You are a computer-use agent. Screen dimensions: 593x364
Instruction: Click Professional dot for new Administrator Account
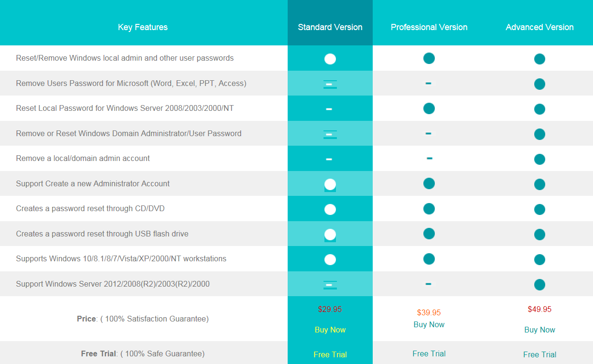[429, 183]
